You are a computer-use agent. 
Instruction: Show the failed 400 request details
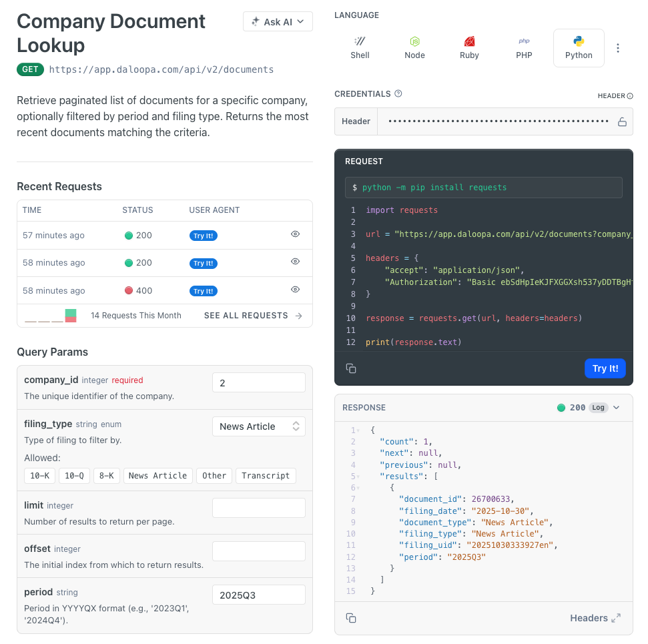[295, 290]
